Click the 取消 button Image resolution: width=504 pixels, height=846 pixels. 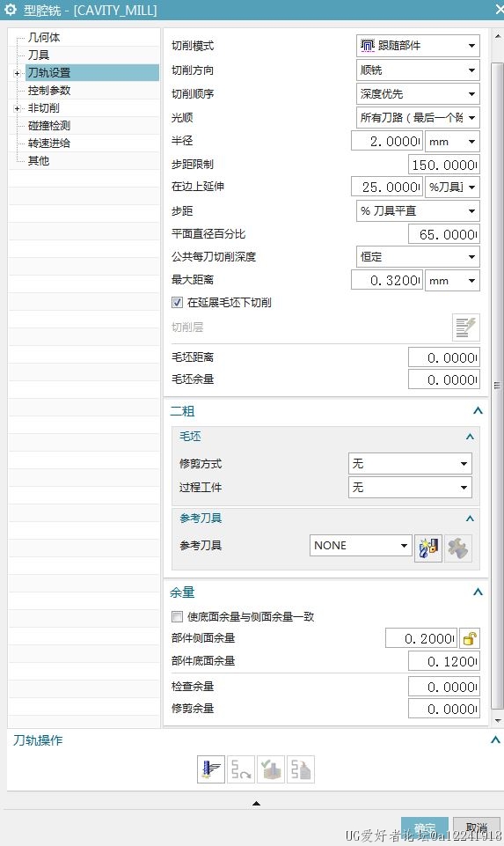pyautogui.click(x=476, y=828)
